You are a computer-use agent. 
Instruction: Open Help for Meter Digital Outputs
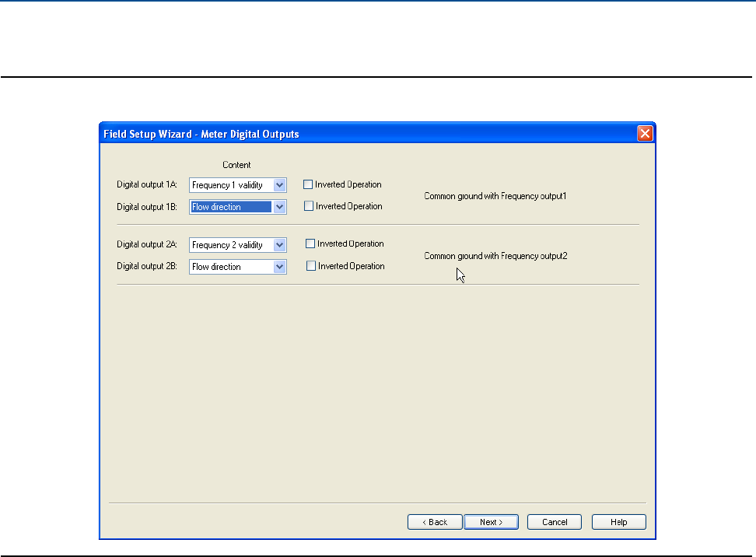click(x=618, y=522)
